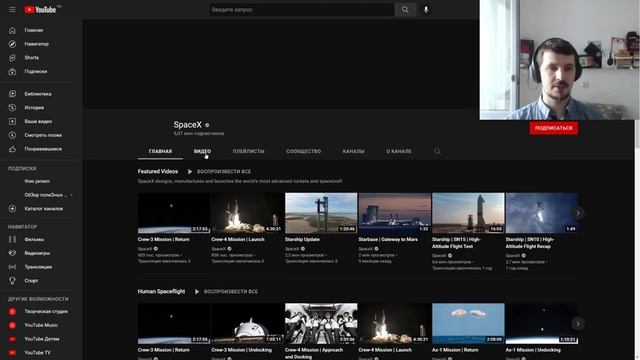The width and height of the screenshot is (640, 360).
Task: Open YouTube Music in sidebar
Action: (x=41, y=325)
